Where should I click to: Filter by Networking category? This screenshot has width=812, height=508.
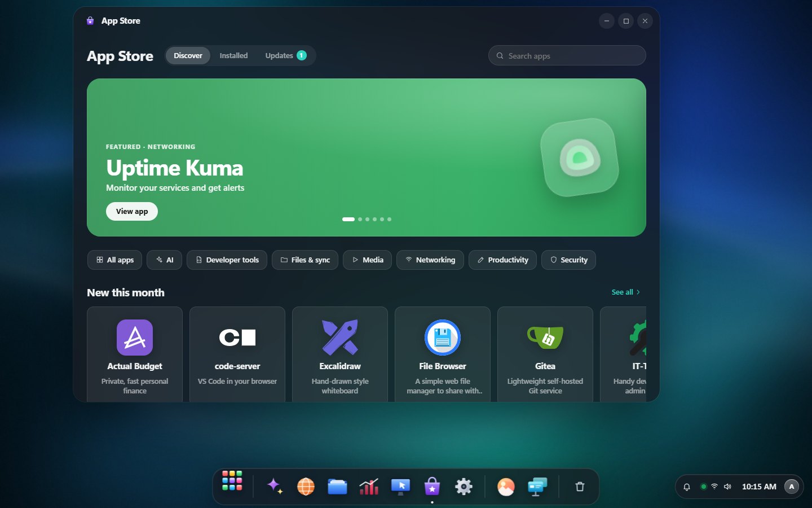tap(430, 260)
